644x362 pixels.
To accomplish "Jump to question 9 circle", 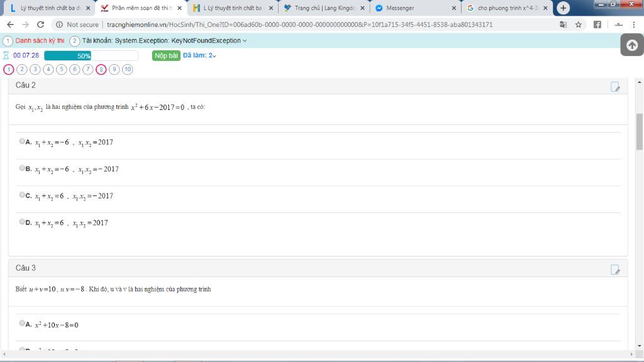I will [114, 69].
